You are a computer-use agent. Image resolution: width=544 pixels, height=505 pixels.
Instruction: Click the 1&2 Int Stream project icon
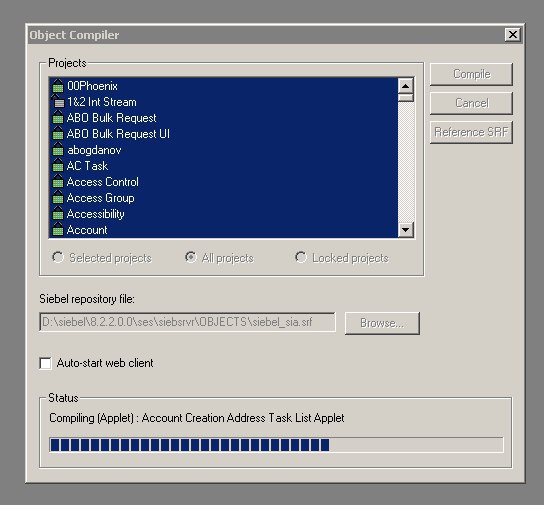(58, 102)
